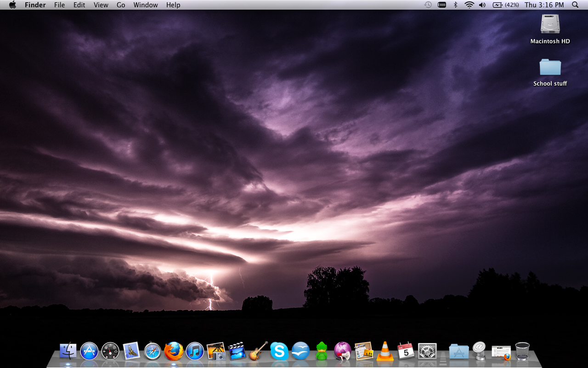588x368 pixels.
Task: Launch iMovie from the Dock
Action: point(237,351)
